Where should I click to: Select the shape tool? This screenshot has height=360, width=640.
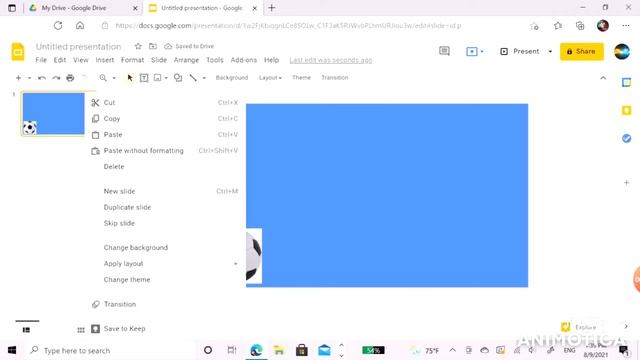178,78
